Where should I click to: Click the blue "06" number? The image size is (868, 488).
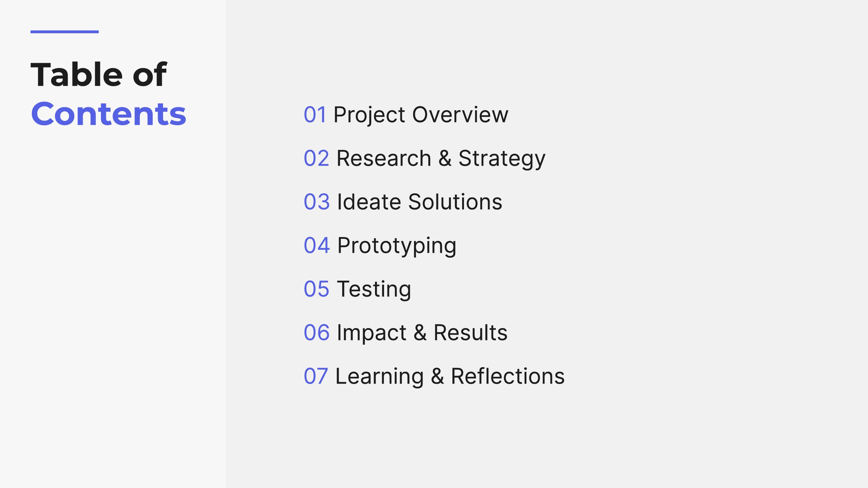coord(317,333)
